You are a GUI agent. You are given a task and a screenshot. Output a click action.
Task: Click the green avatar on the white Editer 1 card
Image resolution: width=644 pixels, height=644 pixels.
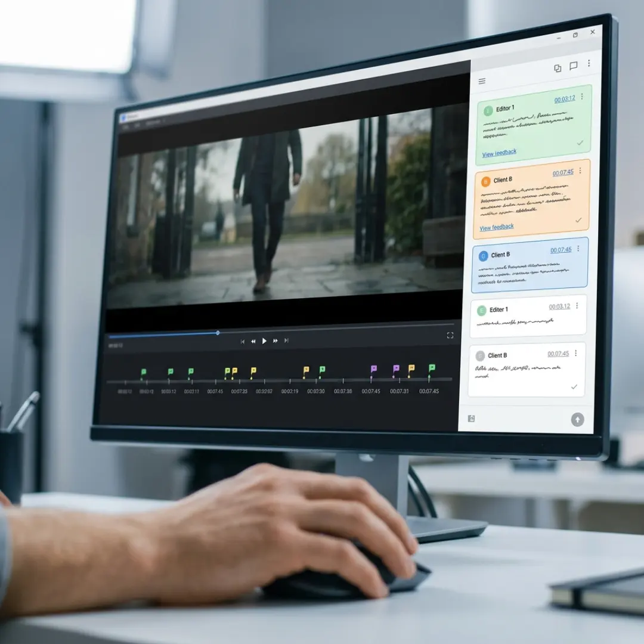point(482,311)
